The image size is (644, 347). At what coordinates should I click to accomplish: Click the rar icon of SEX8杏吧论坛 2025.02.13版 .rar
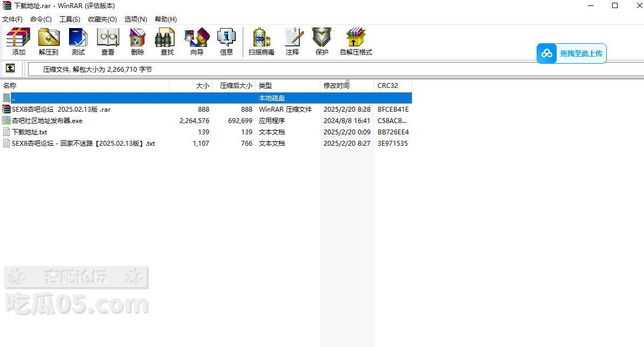[6, 109]
